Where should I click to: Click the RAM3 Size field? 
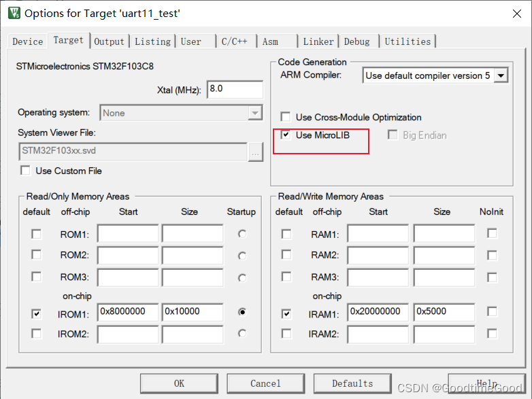coord(444,277)
